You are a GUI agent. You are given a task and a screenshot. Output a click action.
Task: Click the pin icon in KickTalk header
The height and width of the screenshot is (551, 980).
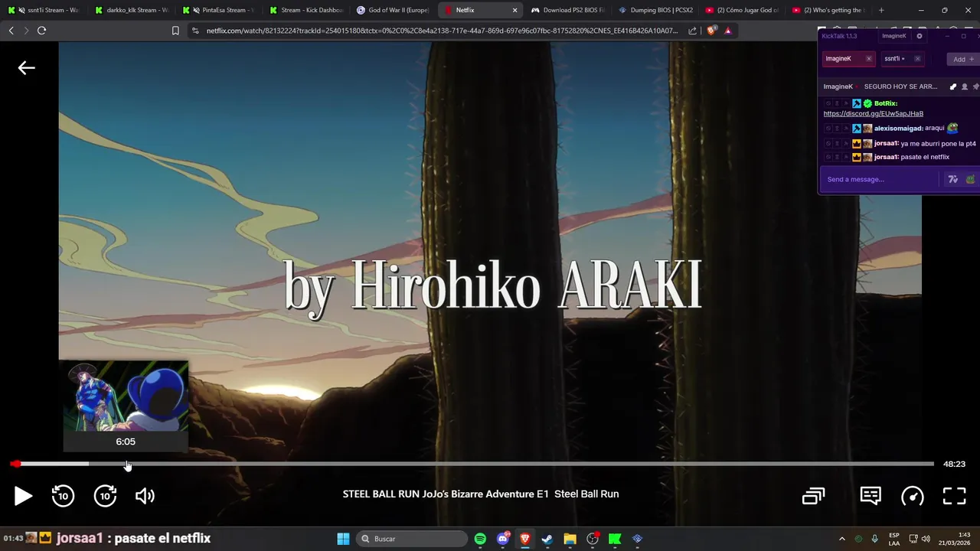[x=975, y=86]
